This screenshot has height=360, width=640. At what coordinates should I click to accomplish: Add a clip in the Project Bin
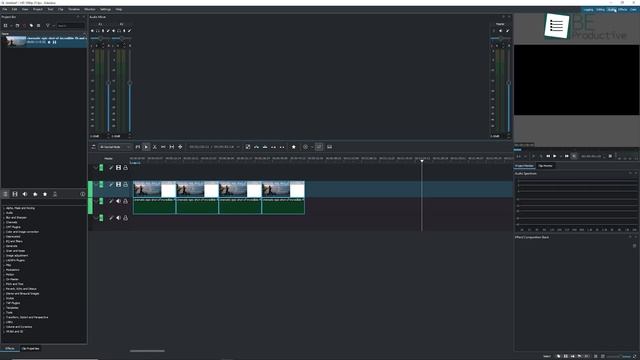[5, 26]
